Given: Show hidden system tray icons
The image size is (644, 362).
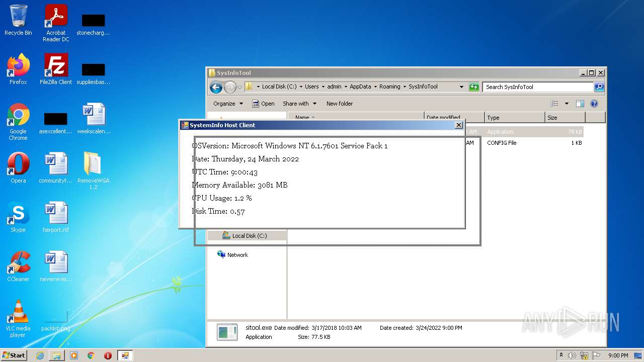Looking at the screenshot, I should (561, 355).
